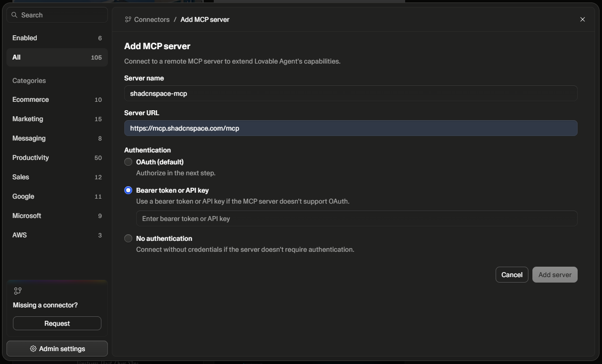Click the Add server button
Viewport: 602px width, 364px height.
[555, 275]
